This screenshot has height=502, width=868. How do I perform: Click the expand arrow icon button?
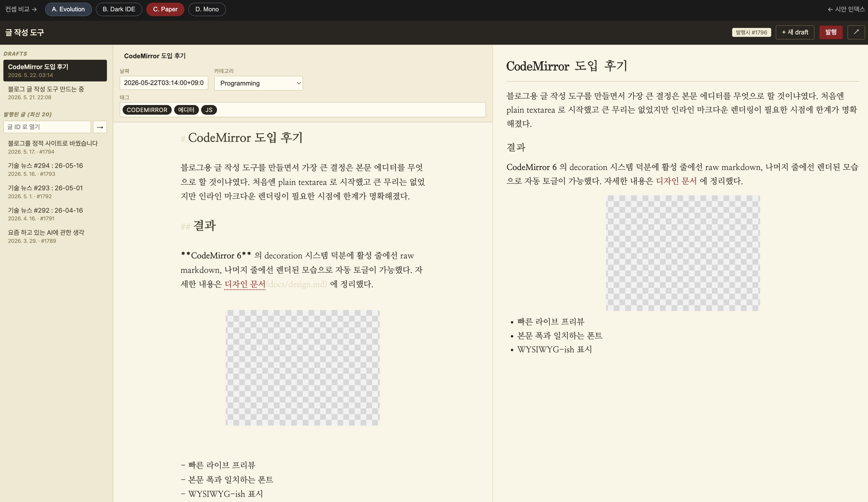pyautogui.click(x=856, y=32)
